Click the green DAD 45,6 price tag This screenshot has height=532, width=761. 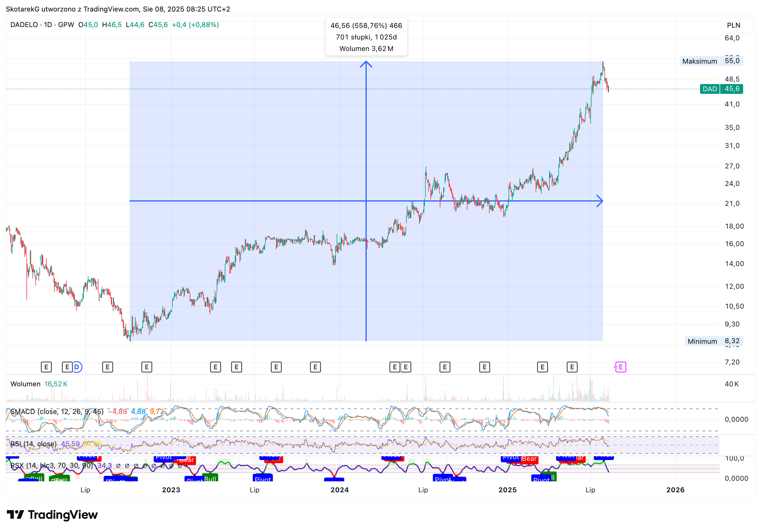click(721, 89)
